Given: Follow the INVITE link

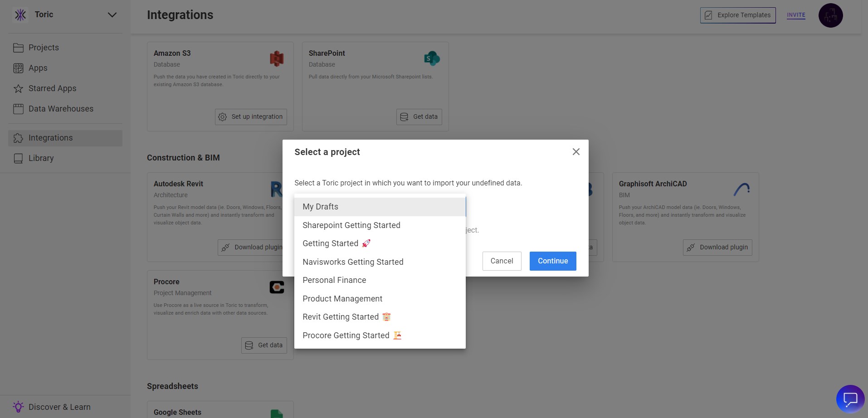Looking at the screenshot, I should point(796,15).
